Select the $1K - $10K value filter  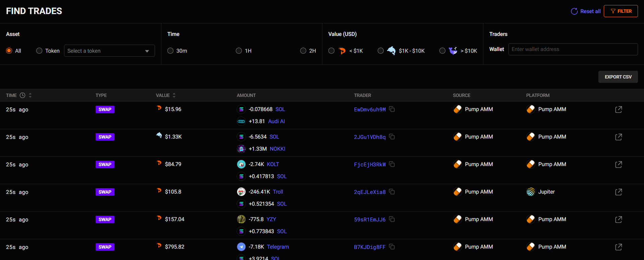coord(381,51)
